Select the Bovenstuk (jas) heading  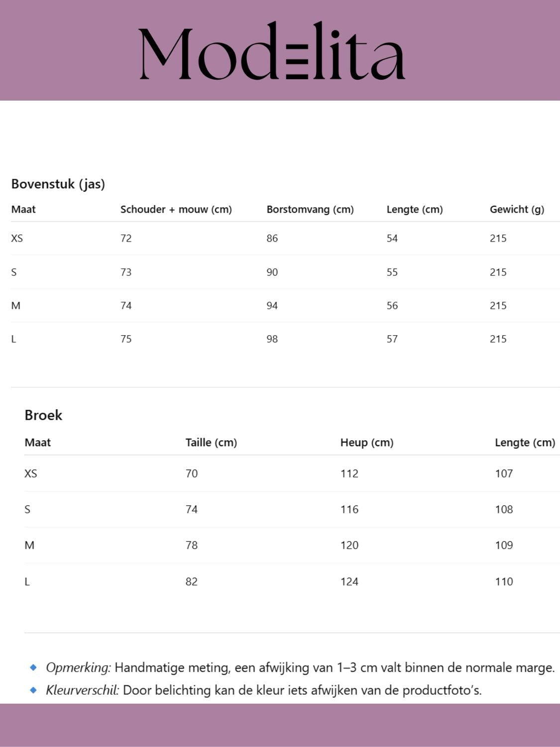[58, 184]
